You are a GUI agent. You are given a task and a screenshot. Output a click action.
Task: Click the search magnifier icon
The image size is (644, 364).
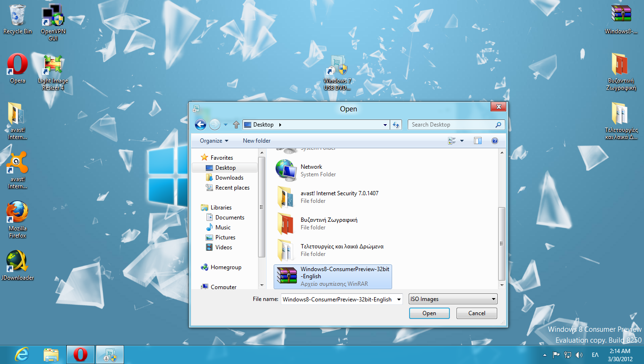pos(498,125)
